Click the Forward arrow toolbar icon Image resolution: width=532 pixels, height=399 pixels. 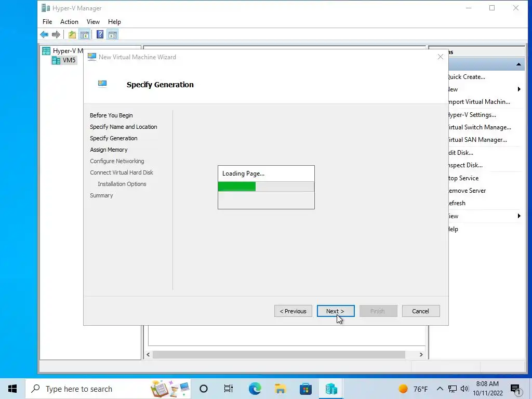(x=56, y=34)
